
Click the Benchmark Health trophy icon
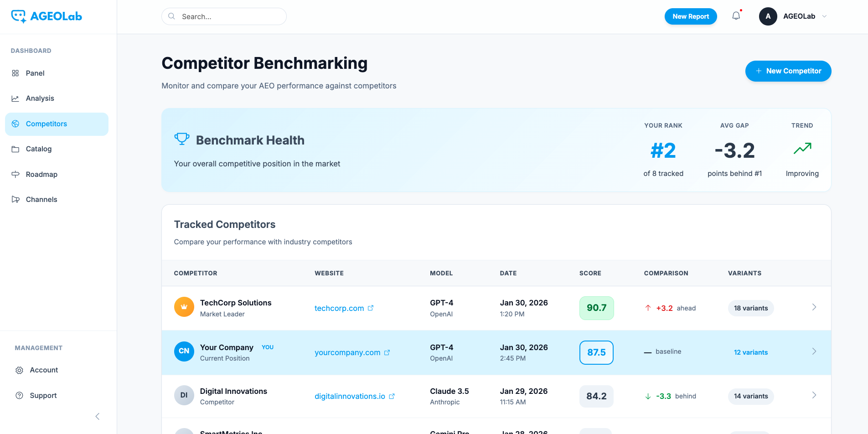(x=182, y=139)
